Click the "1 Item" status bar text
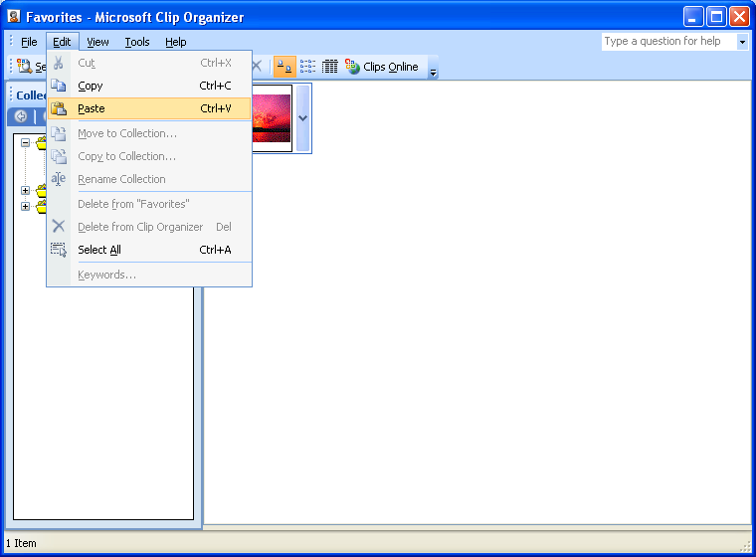The width and height of the screenshot is (756, 557). [21, 543]
